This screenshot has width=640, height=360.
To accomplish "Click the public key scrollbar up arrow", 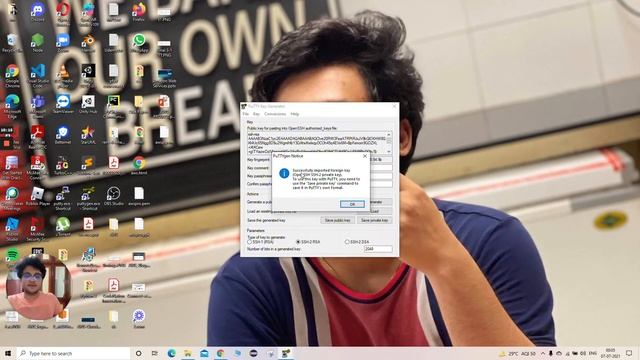I will pos(389,134).
